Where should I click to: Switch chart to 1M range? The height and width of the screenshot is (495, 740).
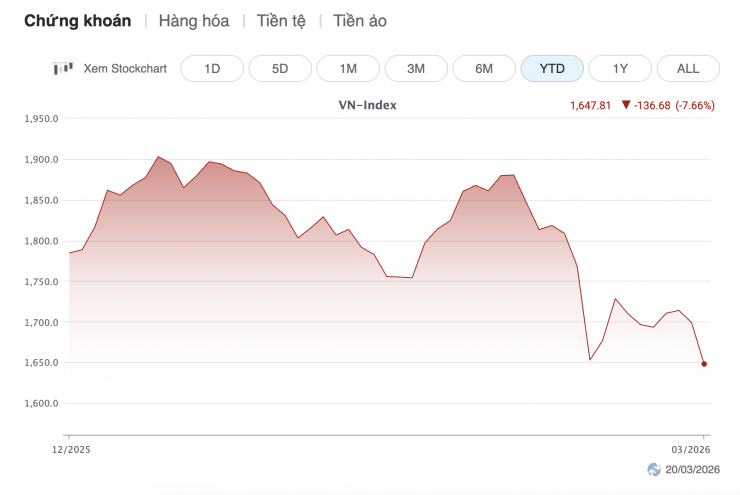tap(348, 68)
